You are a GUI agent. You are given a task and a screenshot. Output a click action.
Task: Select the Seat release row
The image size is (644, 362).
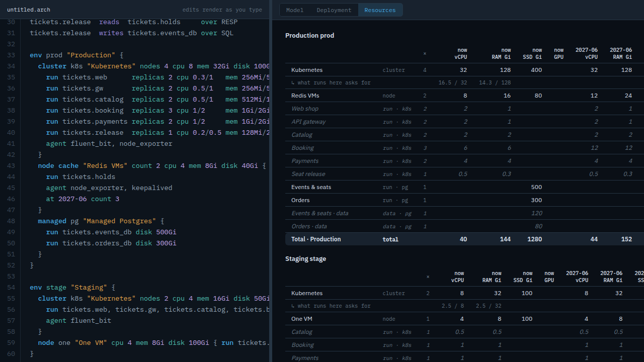pyautogui.click(x=464, y=174)
